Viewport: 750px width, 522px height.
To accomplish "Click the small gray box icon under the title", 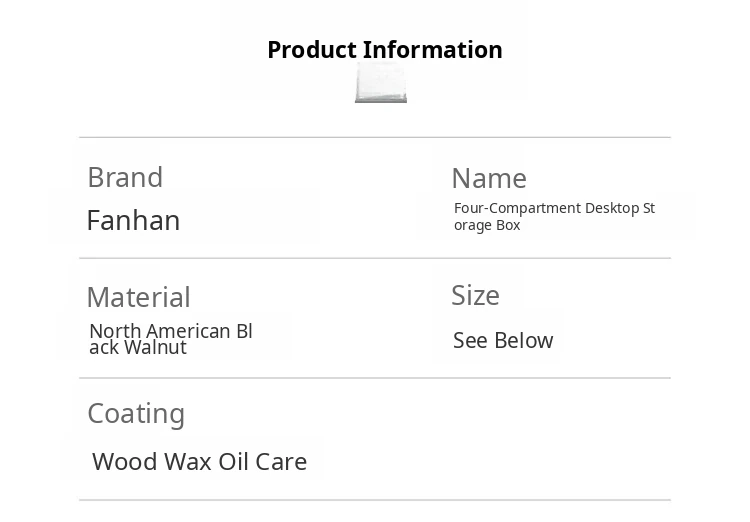I will coord(381,83).
